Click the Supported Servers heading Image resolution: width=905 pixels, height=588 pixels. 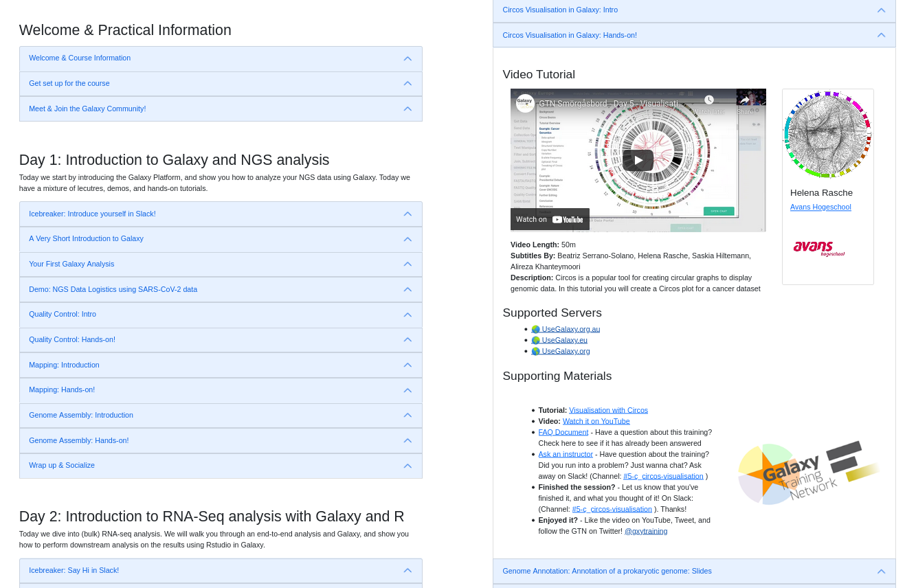[552, 313]
